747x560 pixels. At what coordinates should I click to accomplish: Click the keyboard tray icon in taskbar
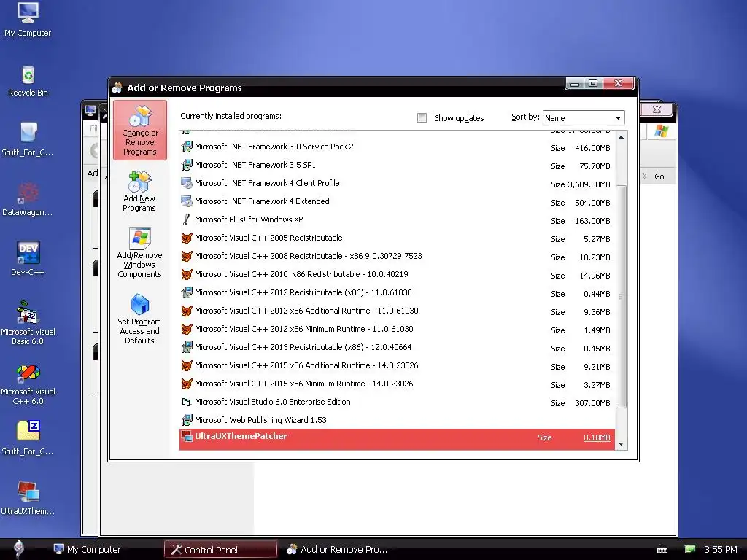tap(662, 550)
